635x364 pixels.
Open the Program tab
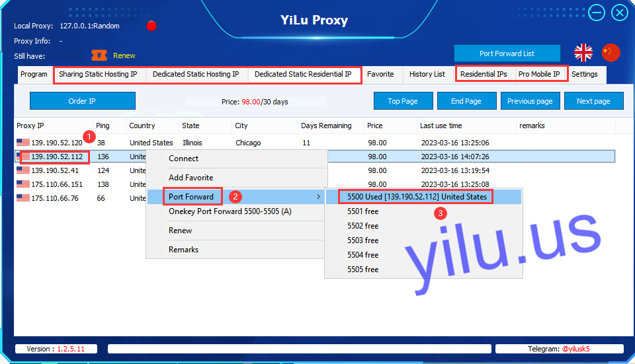click(x=34, y=75)
